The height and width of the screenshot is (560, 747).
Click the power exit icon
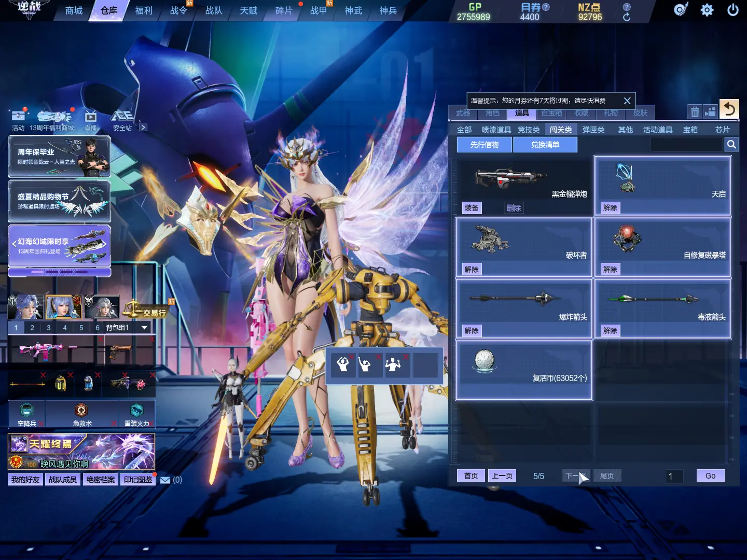pyautogui.click(x=732, y=10)
